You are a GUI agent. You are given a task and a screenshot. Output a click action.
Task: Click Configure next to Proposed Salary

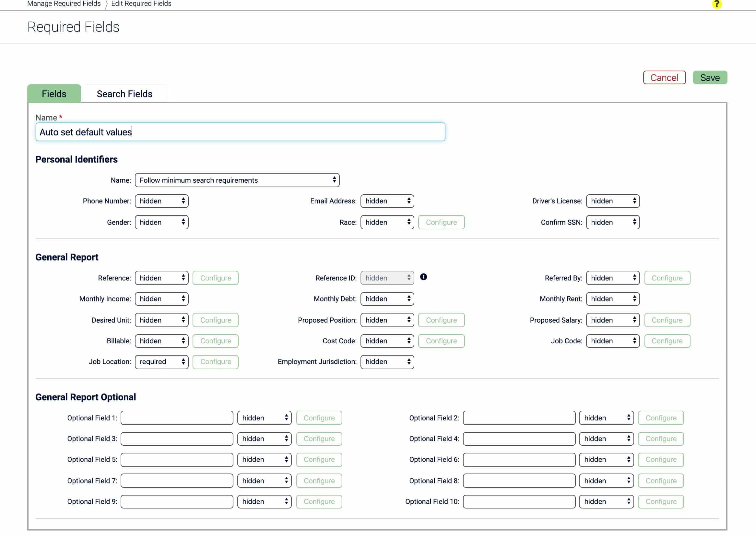point(667,320)
